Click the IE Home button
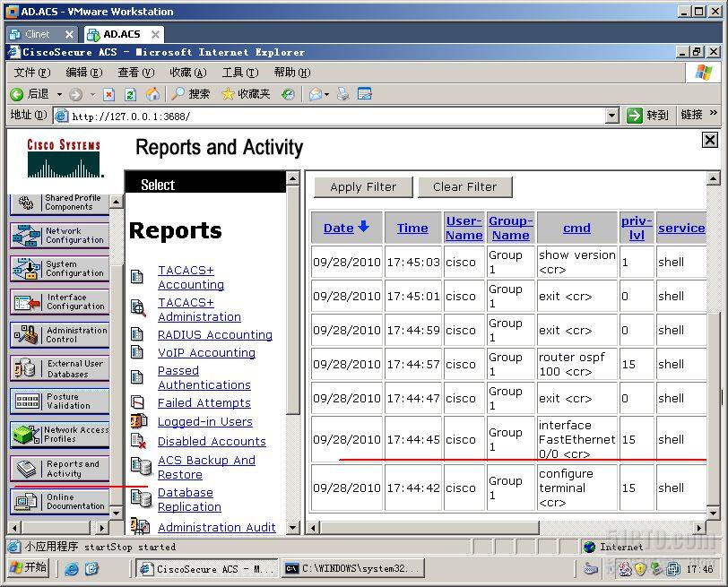 [x=152, y=95]
